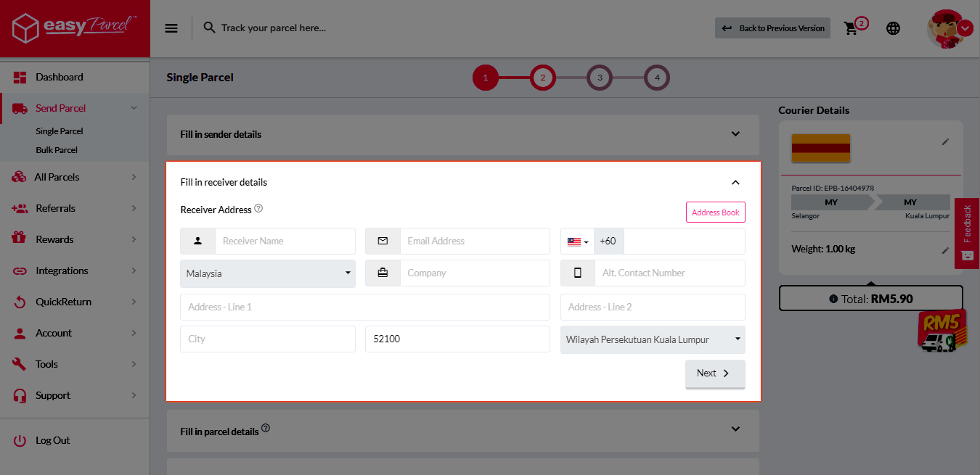
Task: Open the user avatar profile menu
Action: coord(950,29)
